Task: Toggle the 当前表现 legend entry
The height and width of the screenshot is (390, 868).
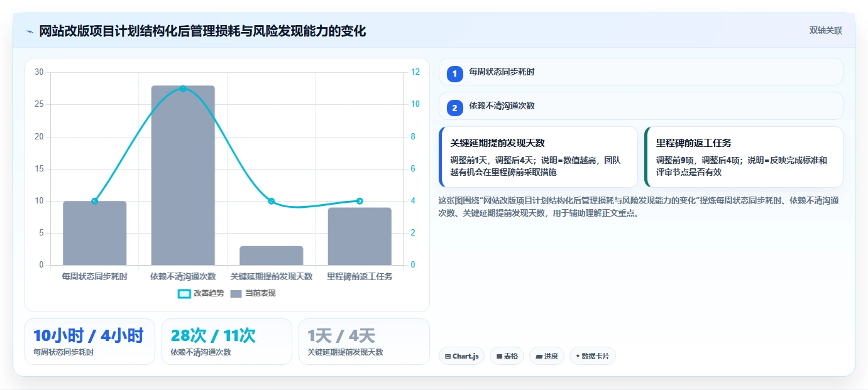Action: (253, 293)
